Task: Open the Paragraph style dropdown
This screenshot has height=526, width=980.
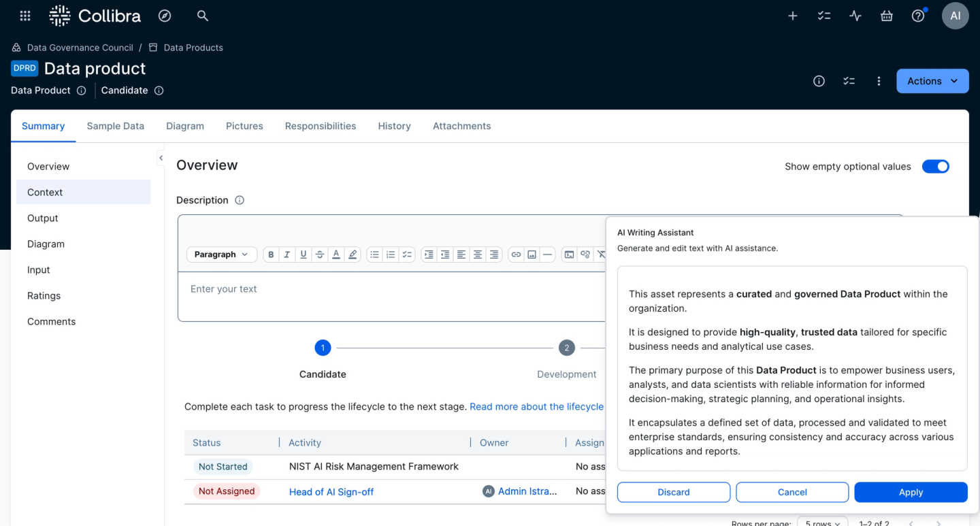Action: (221, 254)
